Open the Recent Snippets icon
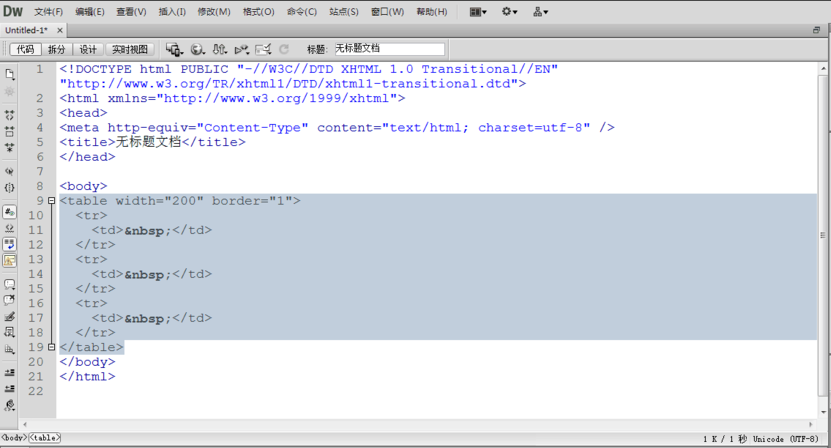831x448 pixels. (10, 332)
